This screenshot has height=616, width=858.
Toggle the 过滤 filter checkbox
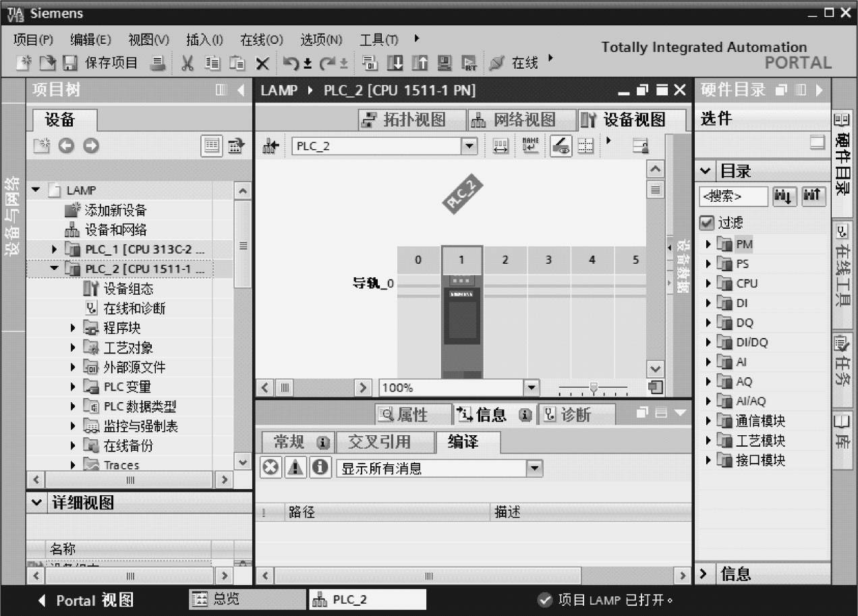707,222
